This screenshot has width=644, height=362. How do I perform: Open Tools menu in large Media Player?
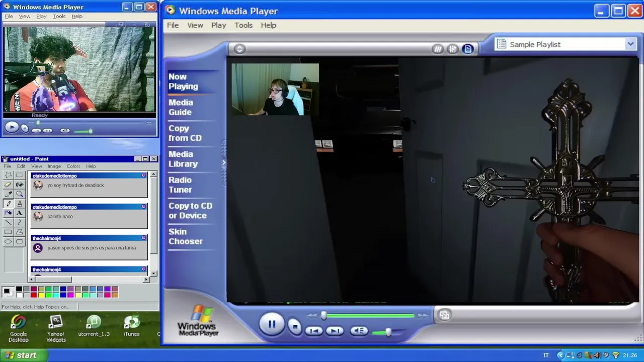(244, 25)
